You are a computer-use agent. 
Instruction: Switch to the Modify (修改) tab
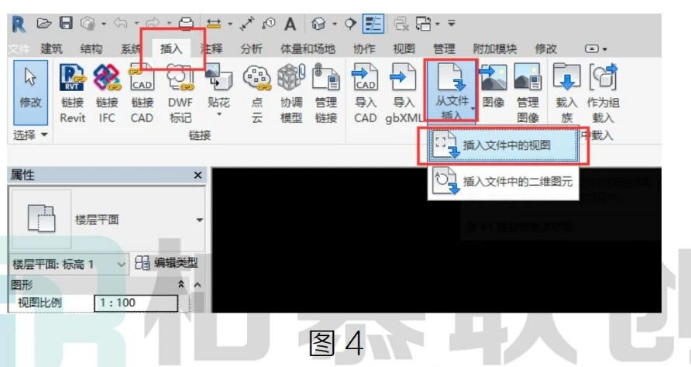(546, 48)
